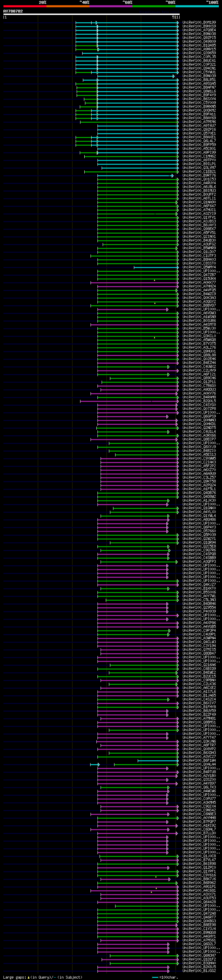
Task: Click the red 20% identity legend segment
Action: pos(25,6)
